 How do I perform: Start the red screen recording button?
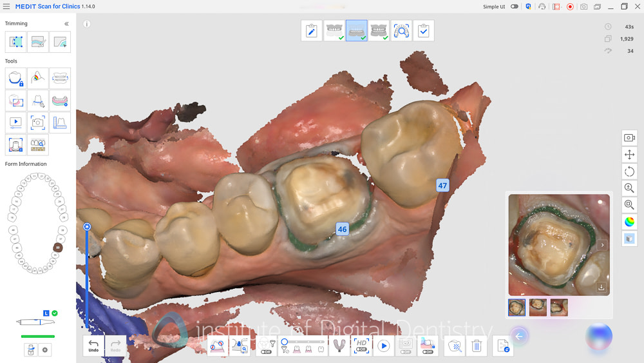[570, 6]
